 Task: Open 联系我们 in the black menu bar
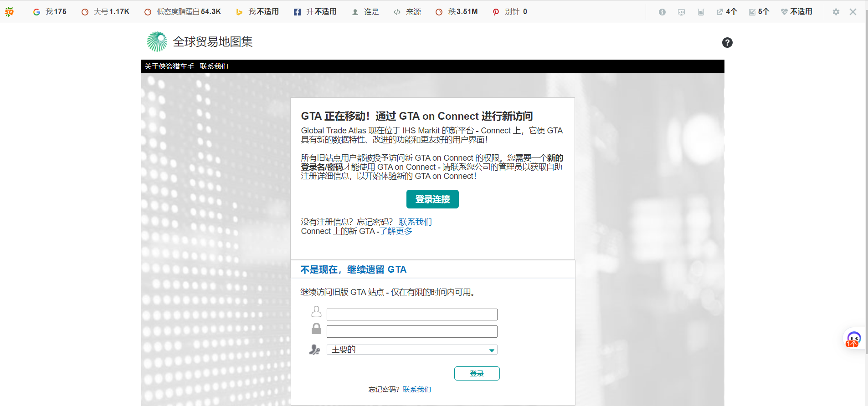214,66
